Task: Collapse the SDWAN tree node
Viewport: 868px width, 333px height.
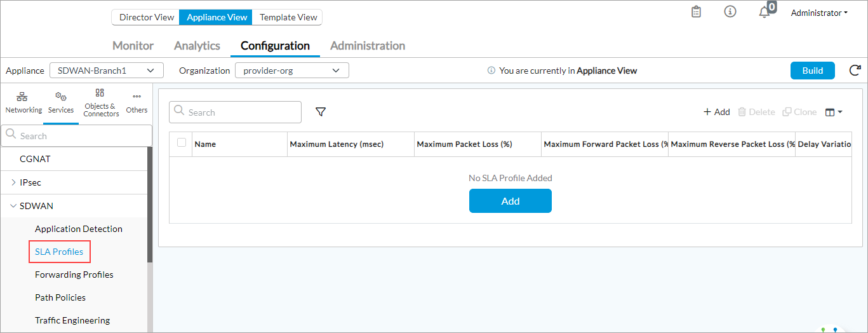Action: tap(14, 206)
